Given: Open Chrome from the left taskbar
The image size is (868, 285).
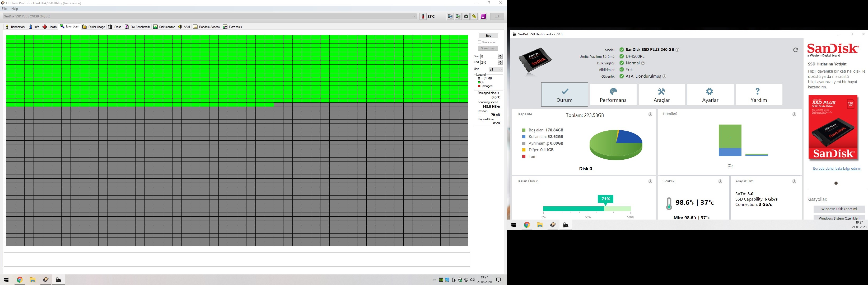Looking at the screenshot, I should coord(20,280).
